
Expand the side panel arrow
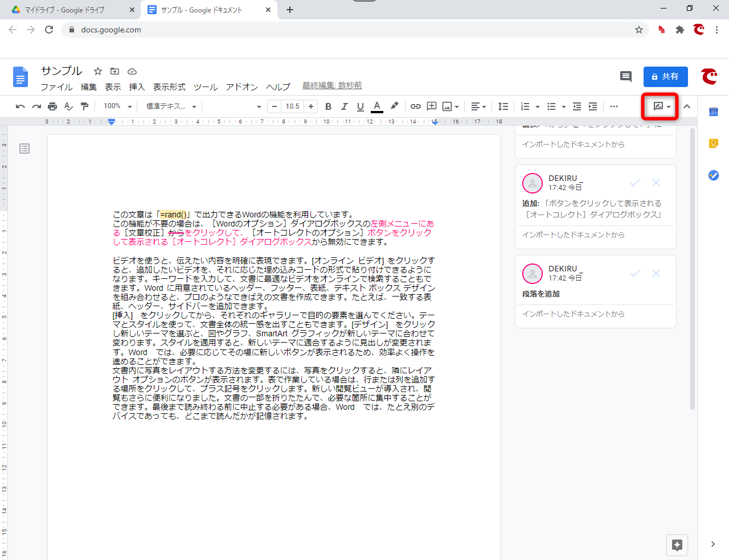click(713, 544)
